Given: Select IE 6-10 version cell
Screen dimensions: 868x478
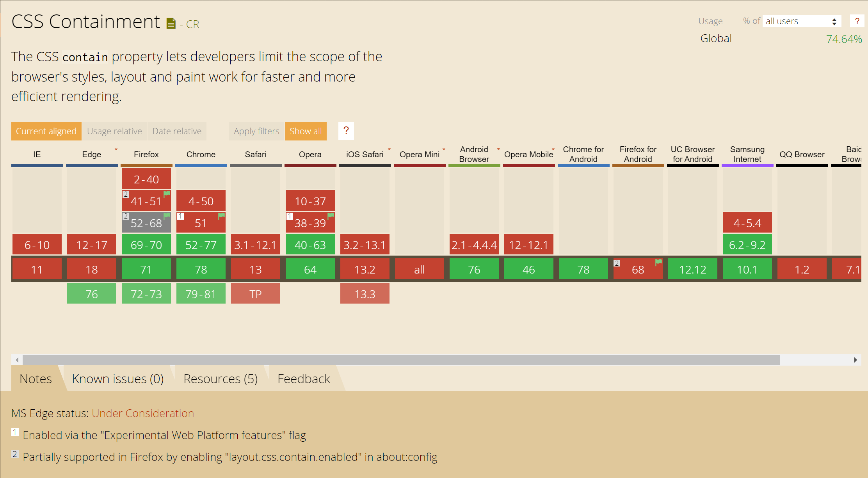Looking at the screenshot, I should coord(37,245).
